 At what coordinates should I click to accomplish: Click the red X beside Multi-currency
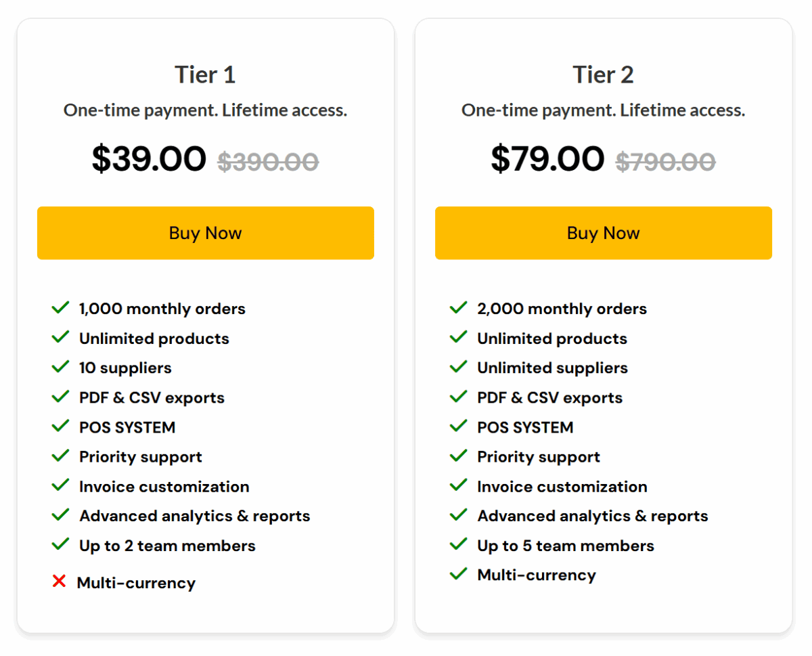coord(60,581)
